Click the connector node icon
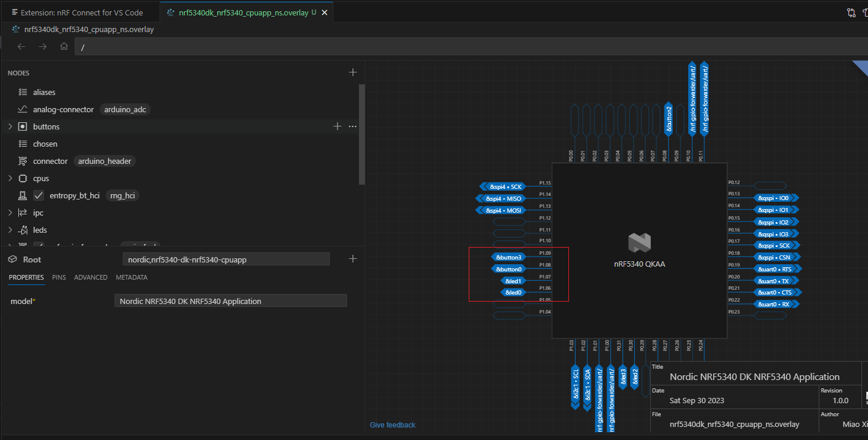The height and width of the screenshot is (440, 868). pyautogui.click(x=23, y=162)
